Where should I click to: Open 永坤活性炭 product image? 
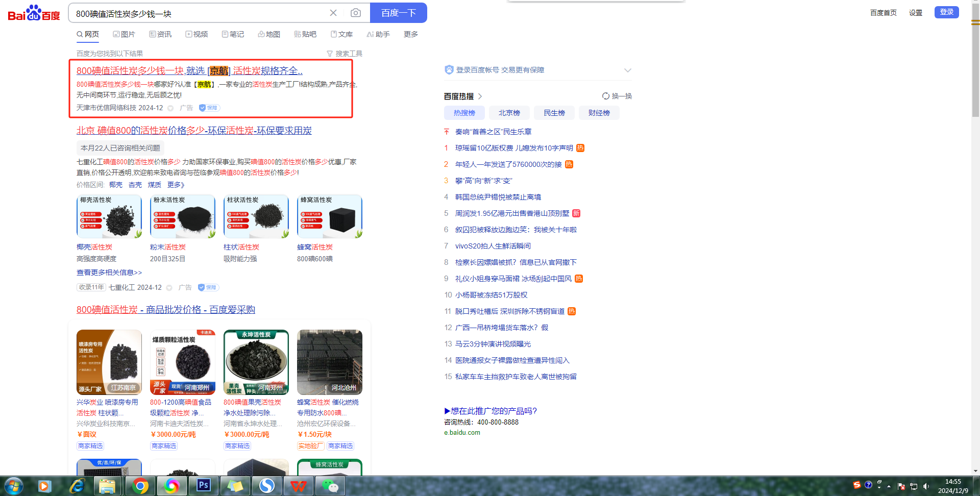click(x=256, y=362)
